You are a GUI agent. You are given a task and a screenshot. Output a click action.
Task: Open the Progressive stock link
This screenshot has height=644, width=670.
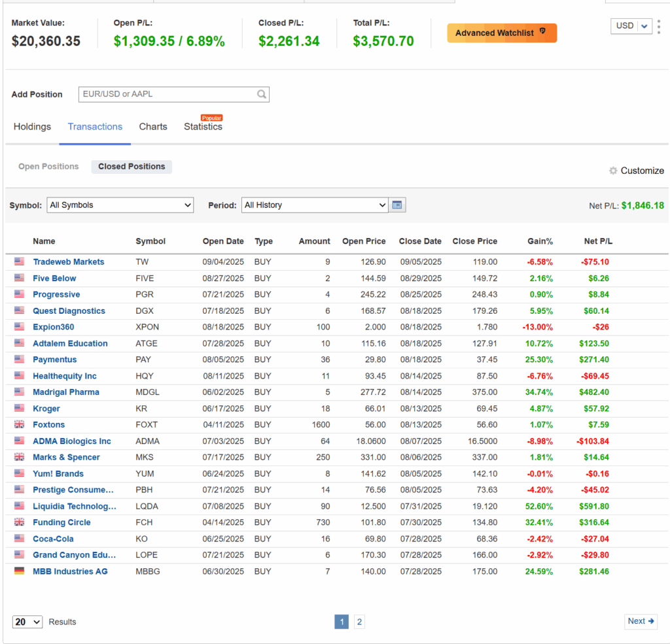coord(56,295)
